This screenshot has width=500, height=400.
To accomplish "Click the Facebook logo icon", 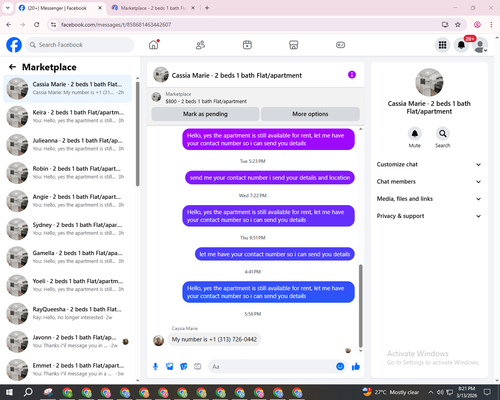I will 14,45.
